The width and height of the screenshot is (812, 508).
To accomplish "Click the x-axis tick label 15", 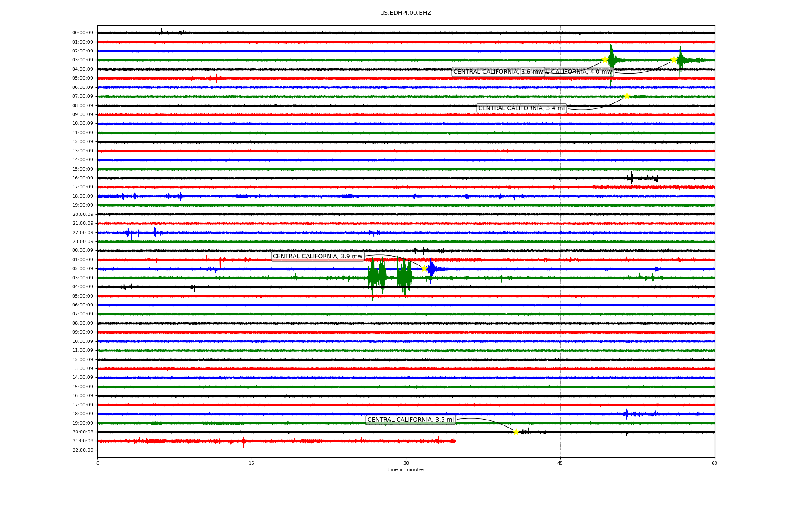I will point(252,463).
